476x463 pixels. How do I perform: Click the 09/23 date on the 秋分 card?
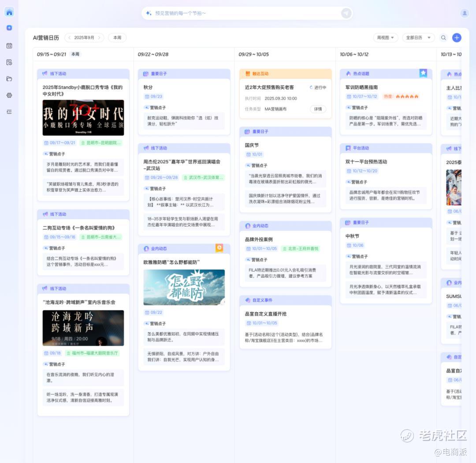click(154, 97)
